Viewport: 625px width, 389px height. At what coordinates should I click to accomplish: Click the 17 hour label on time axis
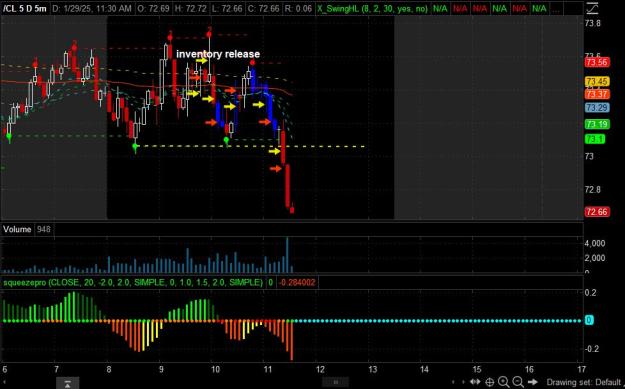(x=581, y=369)
